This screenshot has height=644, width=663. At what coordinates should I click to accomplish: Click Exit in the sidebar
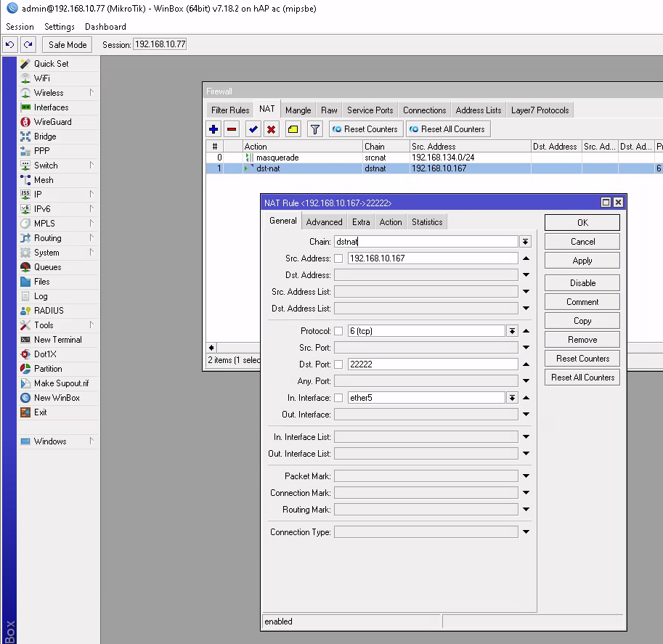(40, 412)
